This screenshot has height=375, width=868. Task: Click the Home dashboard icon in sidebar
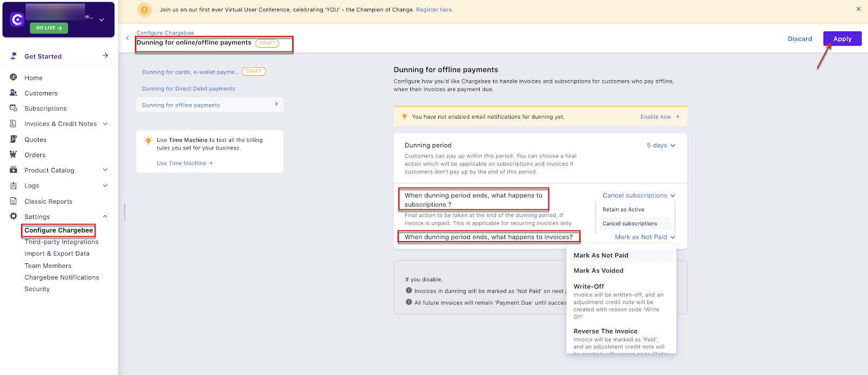click(14, 77)
